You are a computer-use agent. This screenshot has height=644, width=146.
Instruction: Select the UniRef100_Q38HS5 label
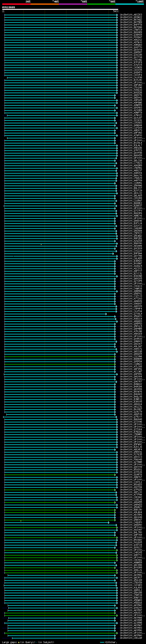tap(131, 35)
